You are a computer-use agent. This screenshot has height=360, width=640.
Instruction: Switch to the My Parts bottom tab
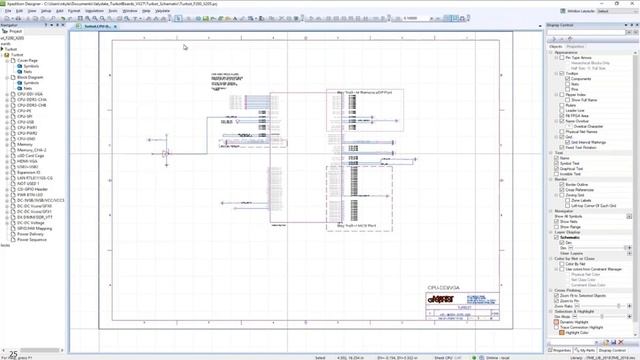pos(585,350)
